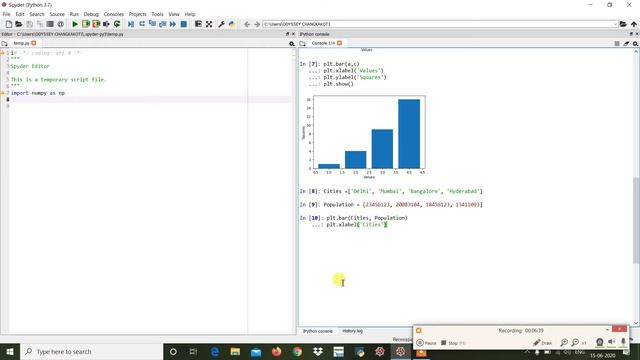Browse for a working directory
This screenshot has height=360, width=640.
pyautogui.click(x=623, y=24)
